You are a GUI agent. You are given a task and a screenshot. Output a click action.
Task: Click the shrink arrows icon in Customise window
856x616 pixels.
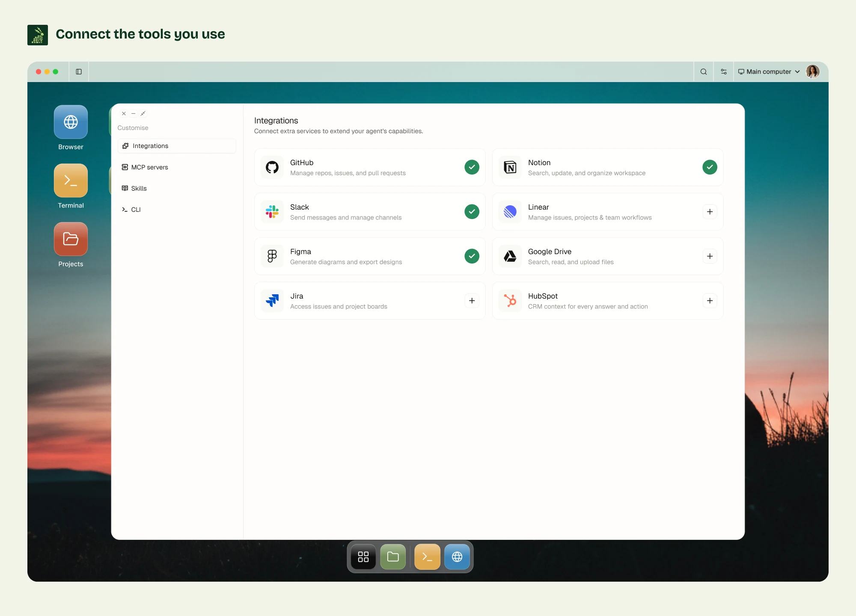coord(143,113)
